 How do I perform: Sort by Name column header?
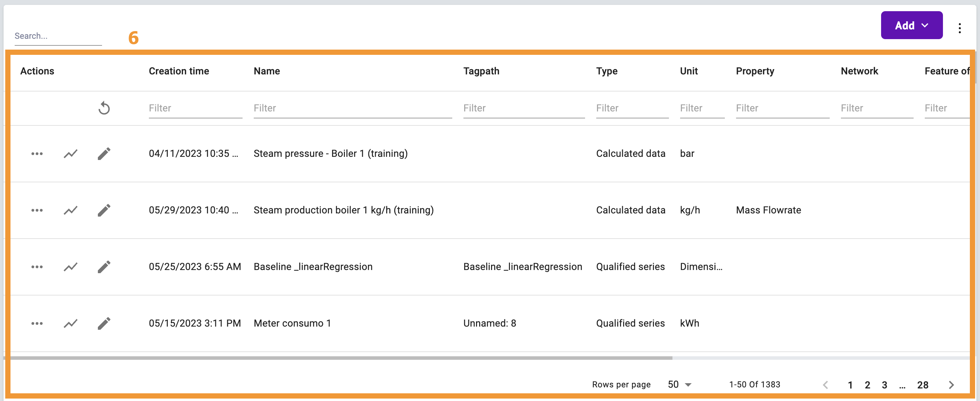click(x=267, y=71)
